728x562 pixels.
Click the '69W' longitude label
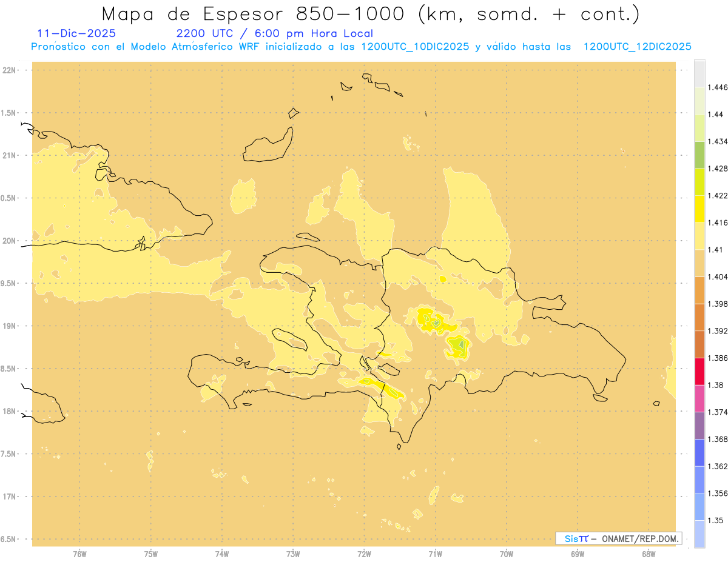(578, 554)
